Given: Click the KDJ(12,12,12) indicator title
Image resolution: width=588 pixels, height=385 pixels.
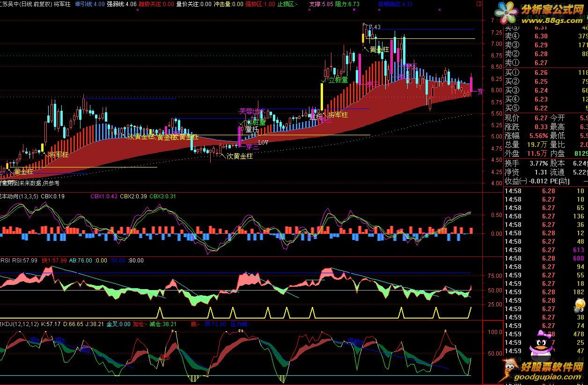Looking at the screenshot, I should point(20,324).
